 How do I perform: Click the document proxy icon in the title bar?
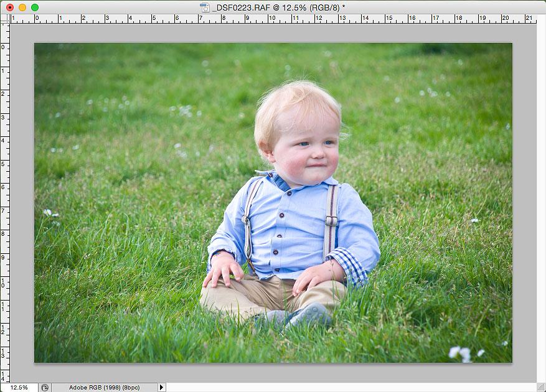(x=205, y=7)
